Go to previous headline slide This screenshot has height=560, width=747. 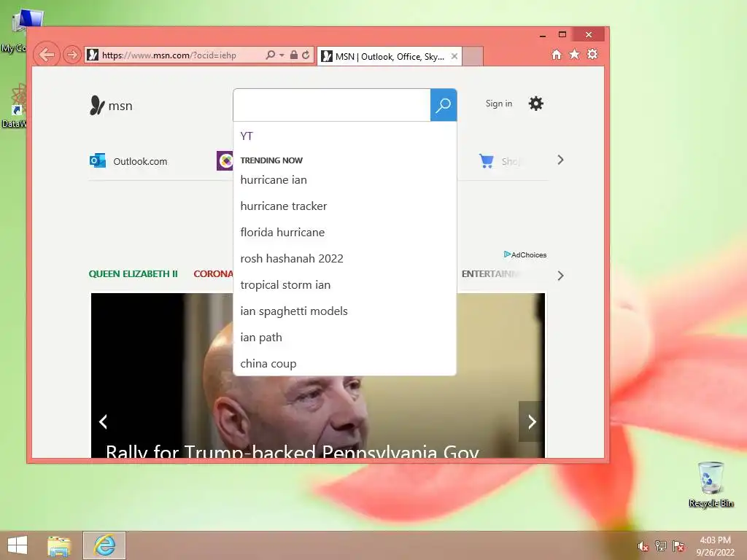[103, 421]
